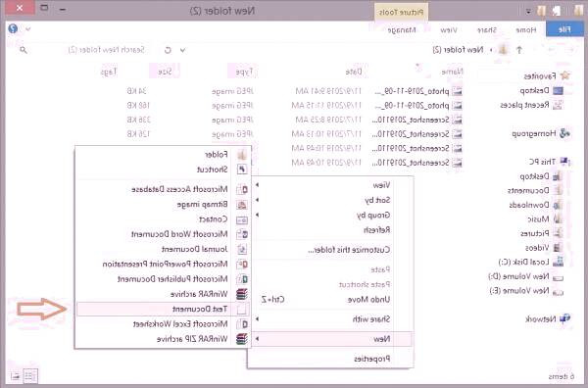
Task: Expand the ribbon using the chevron near Help
Action: [27, 28]
